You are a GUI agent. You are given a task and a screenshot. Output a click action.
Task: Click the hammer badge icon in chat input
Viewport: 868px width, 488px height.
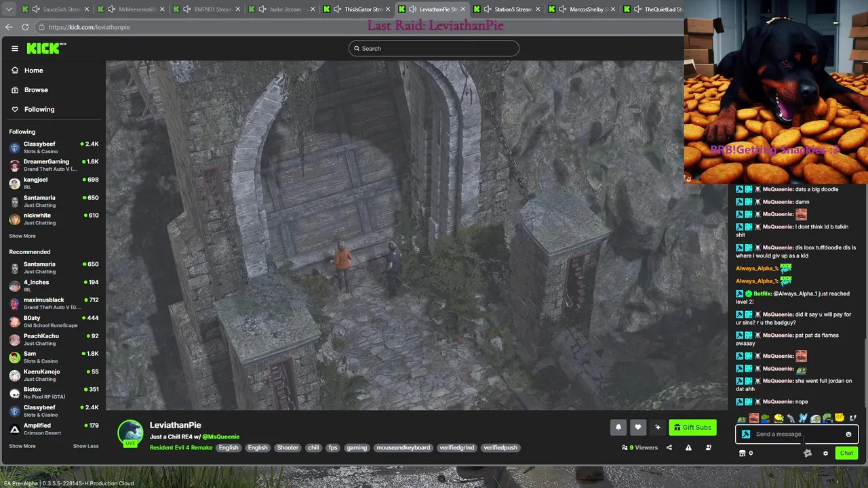click(x=746, y=434)
